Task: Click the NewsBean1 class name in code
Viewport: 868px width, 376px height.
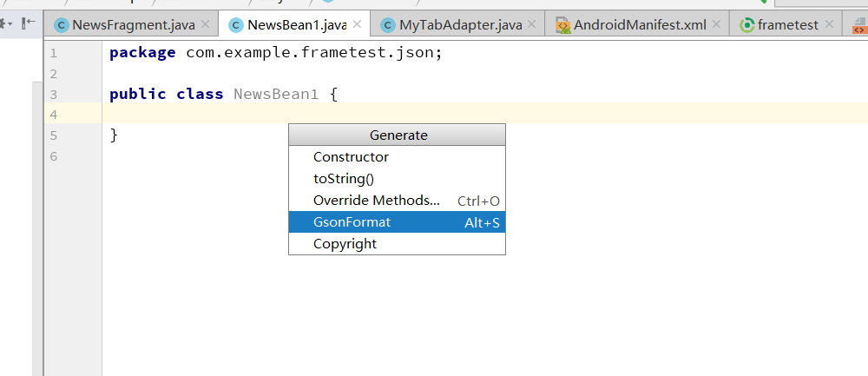Action: click(x=276, y=94)
